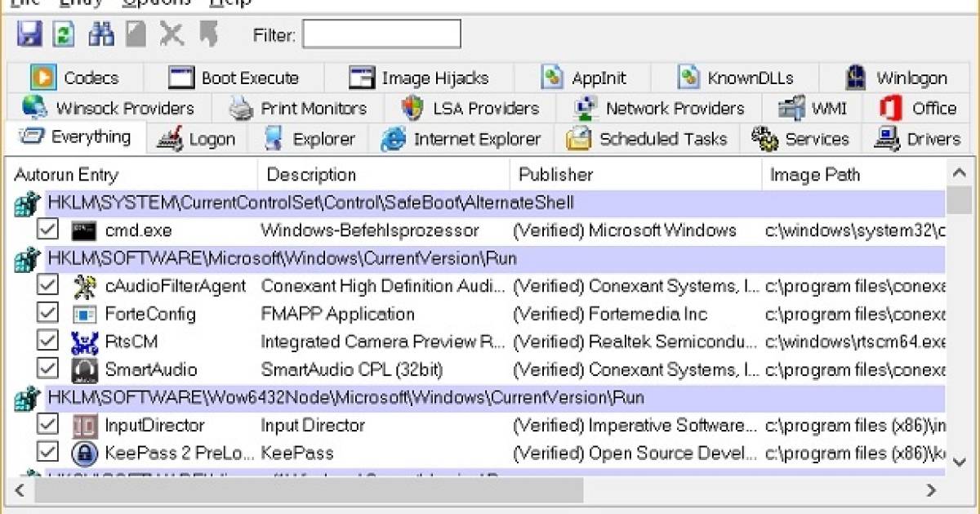Uncheck the ForteConfig startup entry
This screenshot has height=514, width=980.
point(47,314)
